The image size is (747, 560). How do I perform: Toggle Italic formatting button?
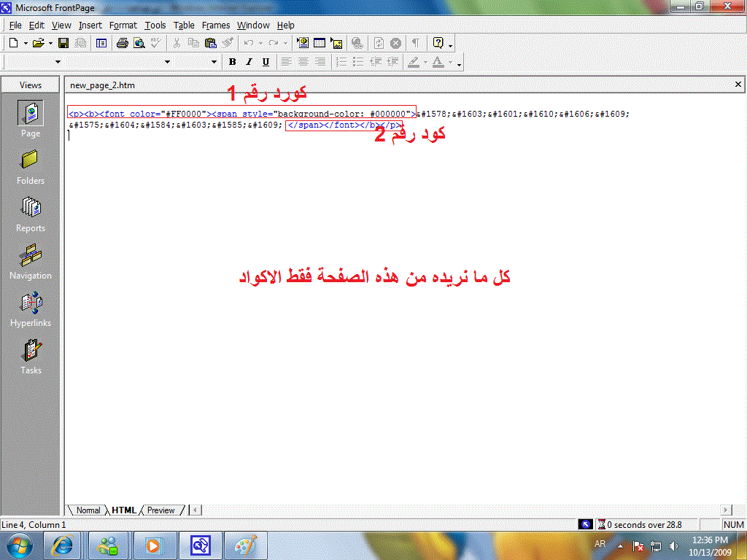[x=249, y=62]
